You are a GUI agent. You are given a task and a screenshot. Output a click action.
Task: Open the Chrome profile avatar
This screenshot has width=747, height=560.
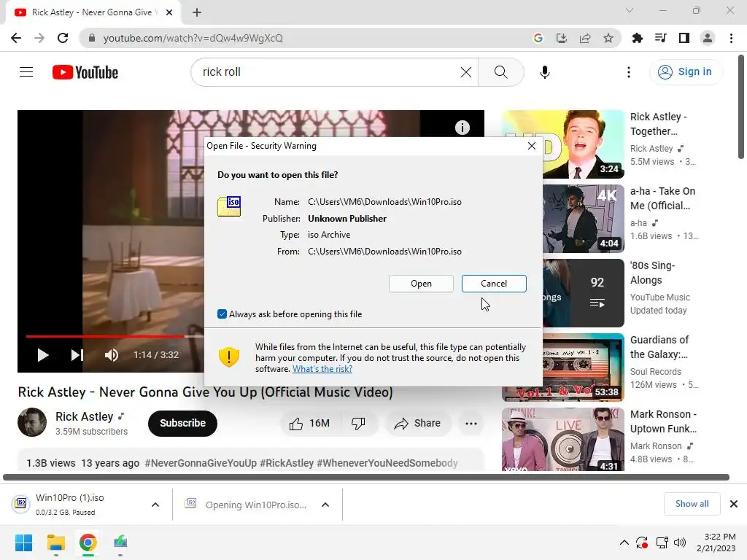pyautogui.click(x=708, y=38)
